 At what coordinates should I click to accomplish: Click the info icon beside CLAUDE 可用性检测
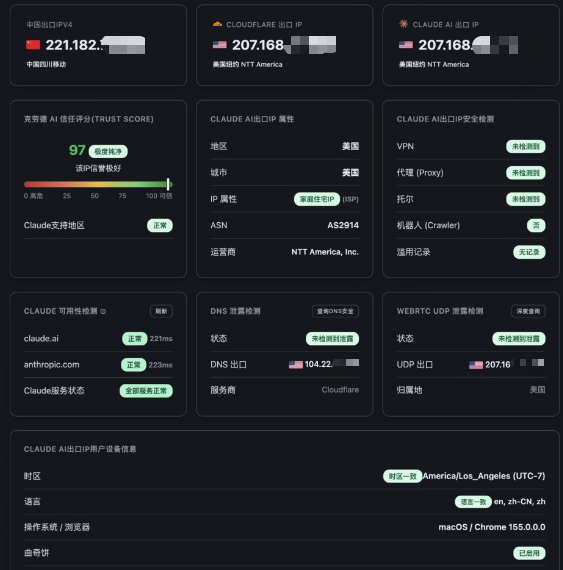click(x=103, y=311)
